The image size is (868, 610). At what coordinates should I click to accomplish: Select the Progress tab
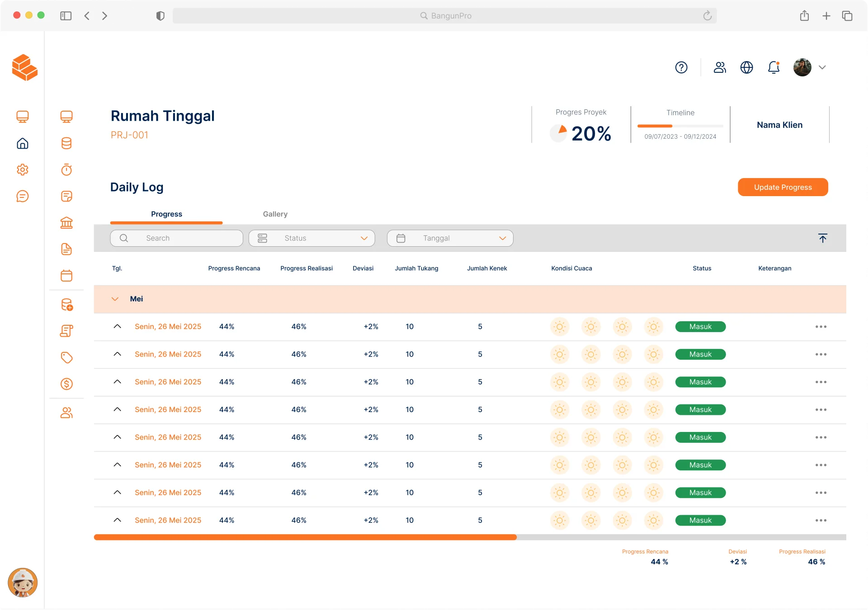pyautogui.click(x=166, y=214)
